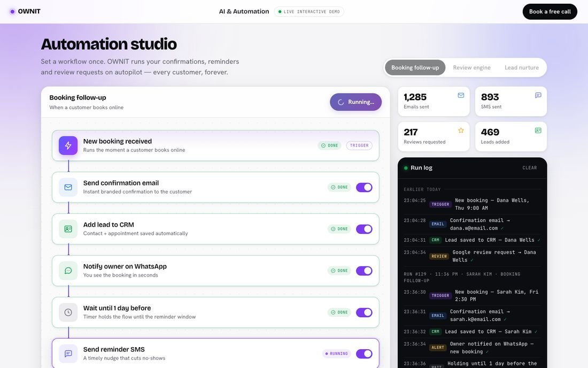Click the RUNNING badge on Send reminder SMS
Screen dimensions: 588x368
click(337, 354)
